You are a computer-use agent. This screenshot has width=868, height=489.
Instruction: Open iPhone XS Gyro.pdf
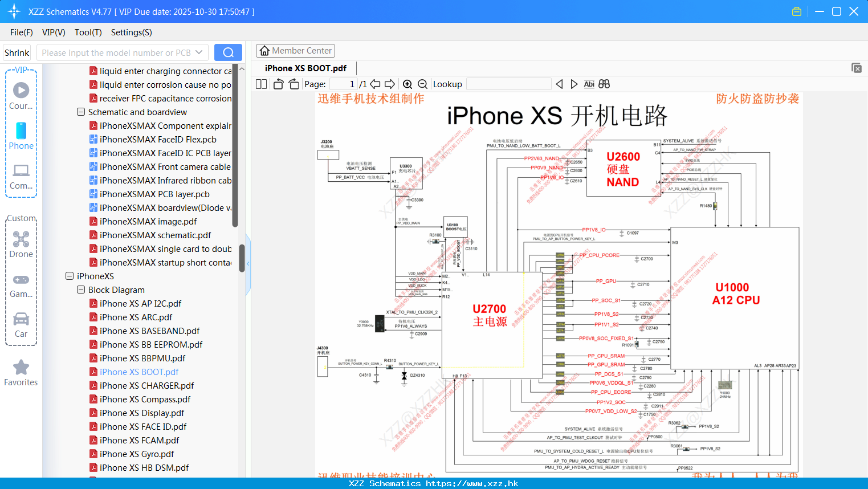pyautogui.click(x=137, y=454)
